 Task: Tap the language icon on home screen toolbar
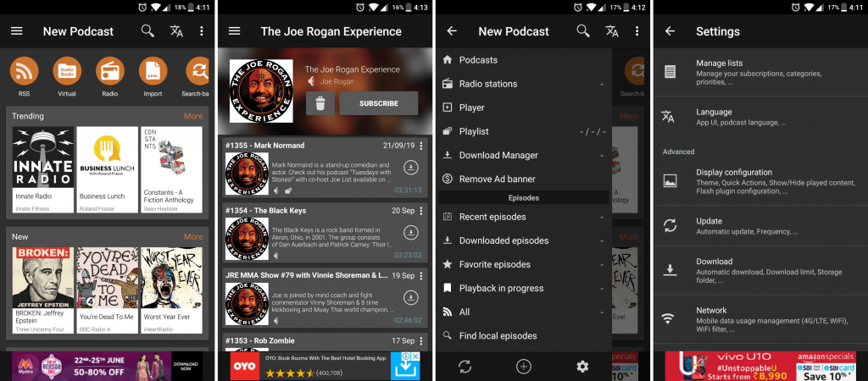[x=176, y=31]
